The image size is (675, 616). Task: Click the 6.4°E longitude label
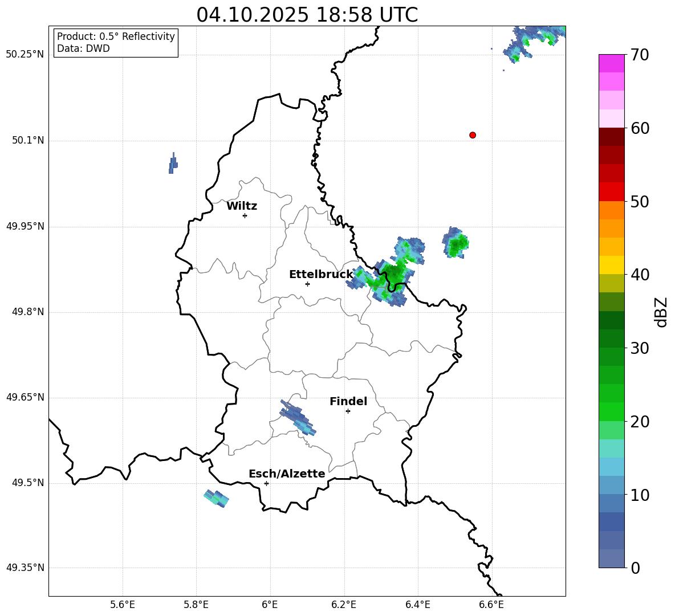[x=417, y=605]
